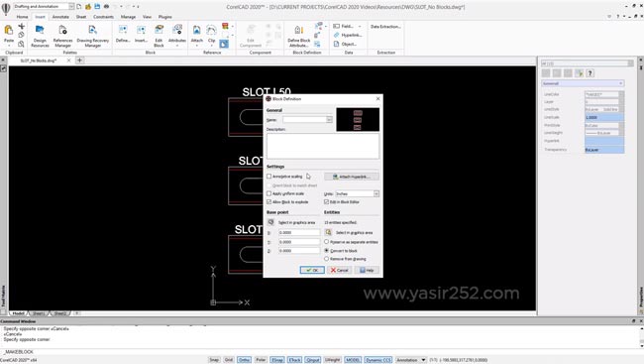
Task: Switch to the Manage ribbon tab
Action: 128,17
